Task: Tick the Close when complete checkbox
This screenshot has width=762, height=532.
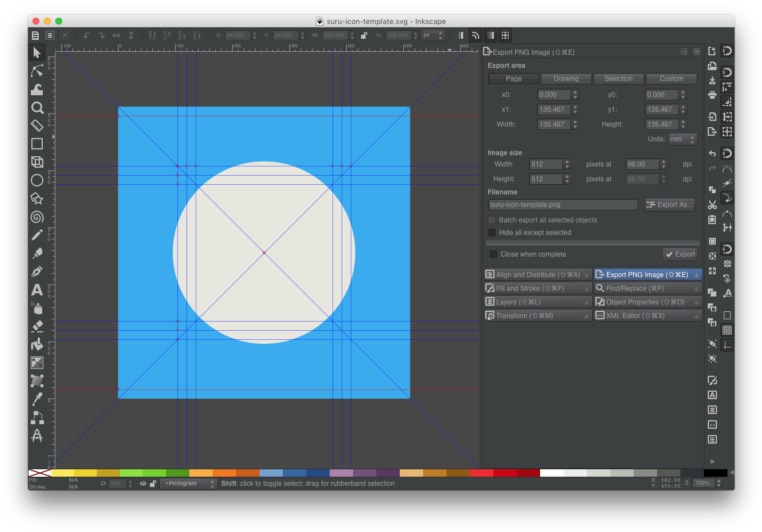Action: (493, 254)
